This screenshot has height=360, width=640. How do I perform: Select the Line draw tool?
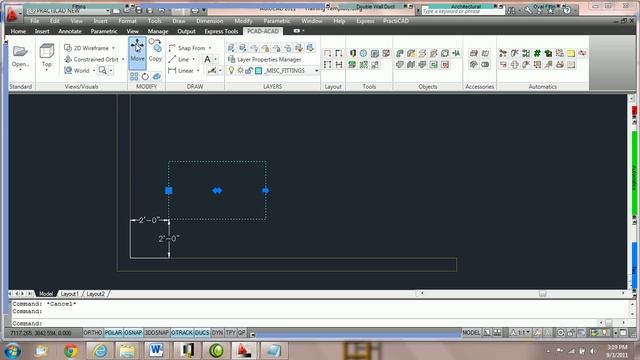179,59
